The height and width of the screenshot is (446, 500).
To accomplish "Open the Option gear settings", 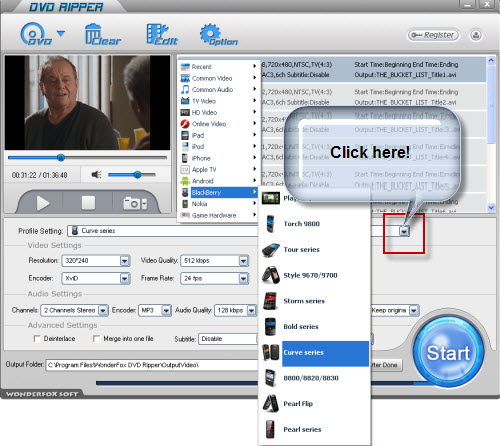I will [218, 34].
